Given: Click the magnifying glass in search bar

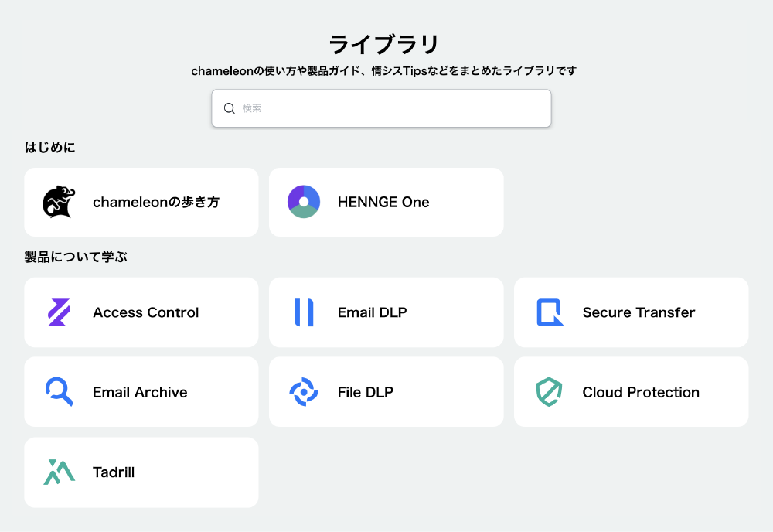Looking at the screenshot, I should [230, 108].
